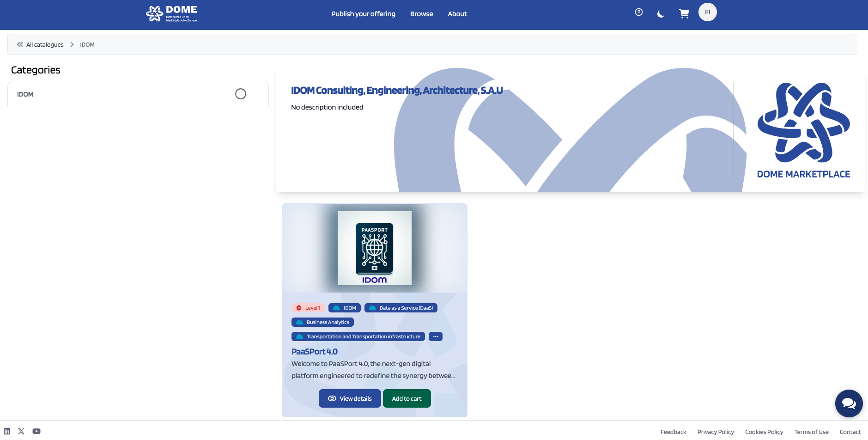Add PaaSPort 4.0 to cart
Viewport: 868px width, 440px height.
pos(407,398)
